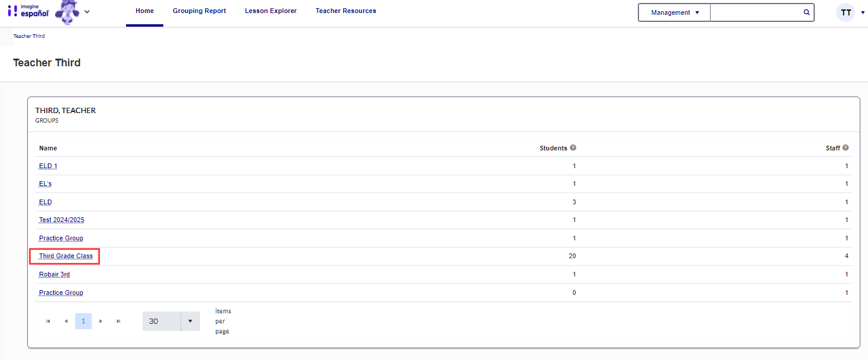This screenshot has width=868, height=360.
Task: Go to first page of results
Action: tap(48, 321)
